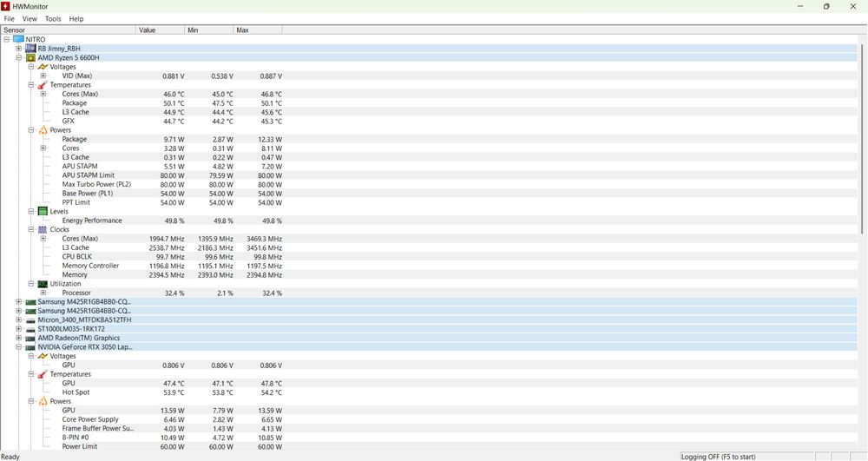Open the View menu
The image size is (868, 461).
click(x=30, y=19)
